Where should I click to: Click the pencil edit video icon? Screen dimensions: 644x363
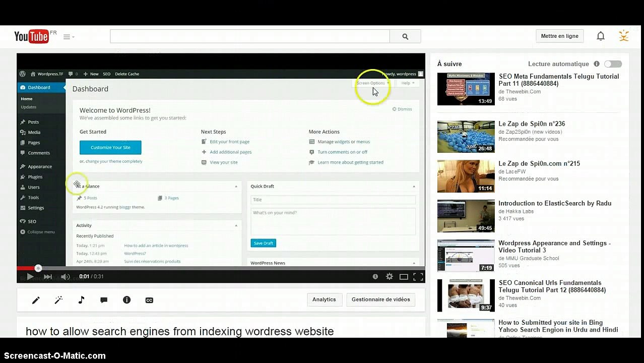(36, 300)
